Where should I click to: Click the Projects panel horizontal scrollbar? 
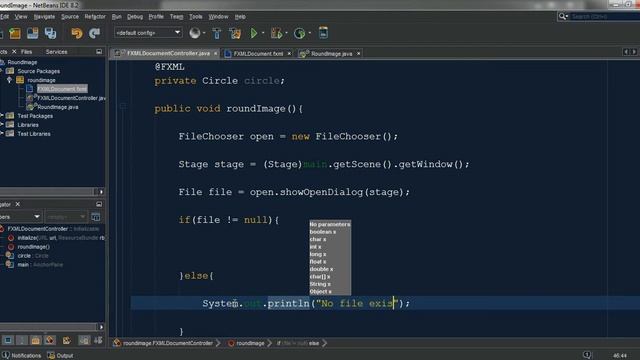tap(47, 191)
